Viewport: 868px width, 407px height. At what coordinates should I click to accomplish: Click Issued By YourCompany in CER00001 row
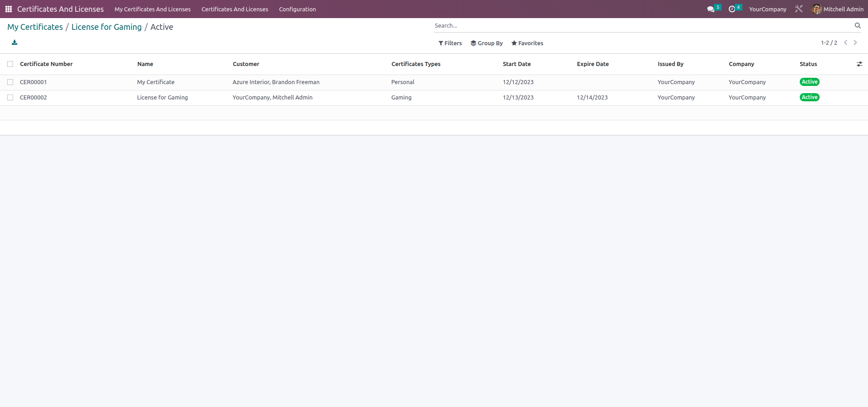coord(676,82)
